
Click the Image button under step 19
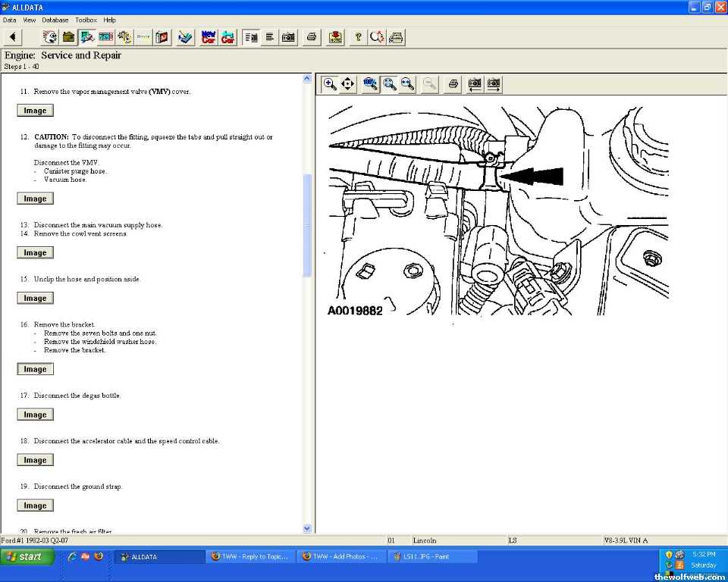(x=35, y=505)
